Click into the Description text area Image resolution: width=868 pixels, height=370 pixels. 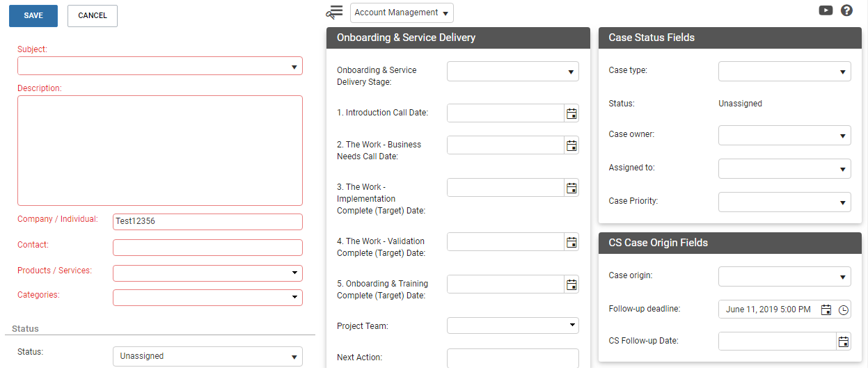click(160, 150)
